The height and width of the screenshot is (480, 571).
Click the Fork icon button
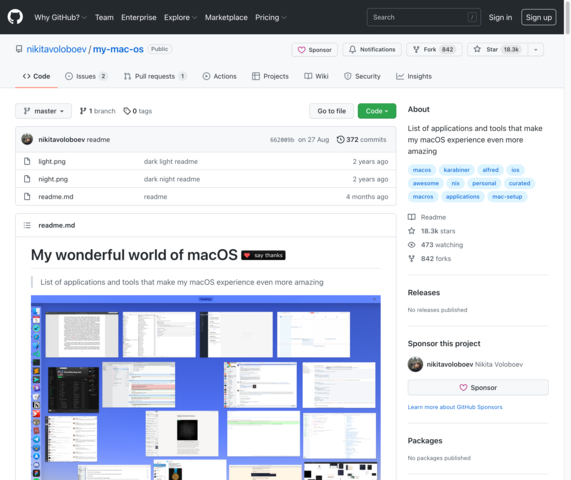[x=434, y=50]
